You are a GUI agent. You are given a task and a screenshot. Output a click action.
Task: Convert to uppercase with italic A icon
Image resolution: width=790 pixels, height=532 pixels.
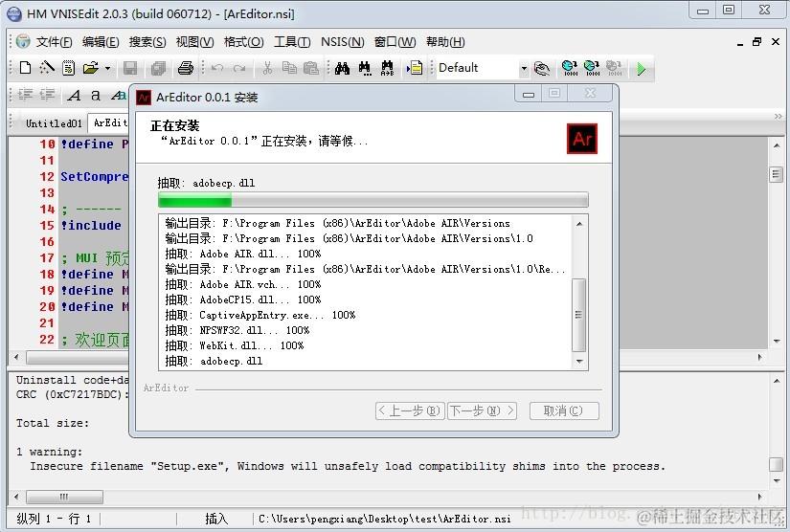coord(74,95)
